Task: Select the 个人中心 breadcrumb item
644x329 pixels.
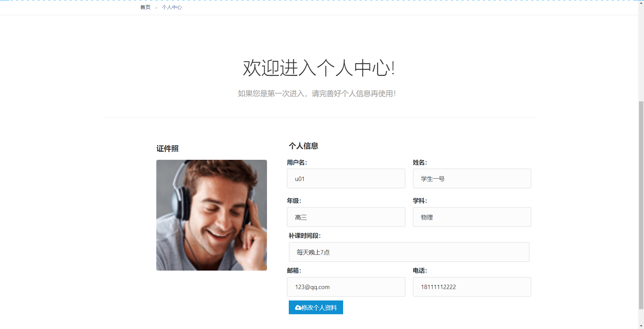Action: [x=171, y=7]
